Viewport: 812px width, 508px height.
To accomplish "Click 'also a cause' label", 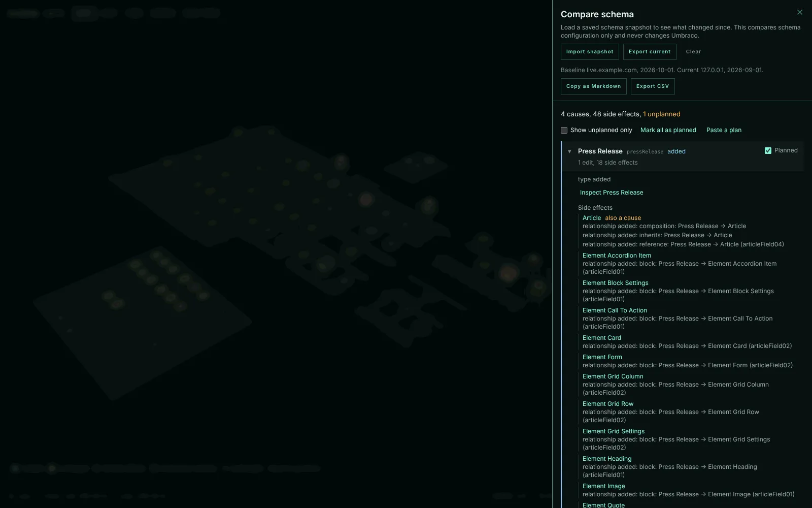I will 623,218.
